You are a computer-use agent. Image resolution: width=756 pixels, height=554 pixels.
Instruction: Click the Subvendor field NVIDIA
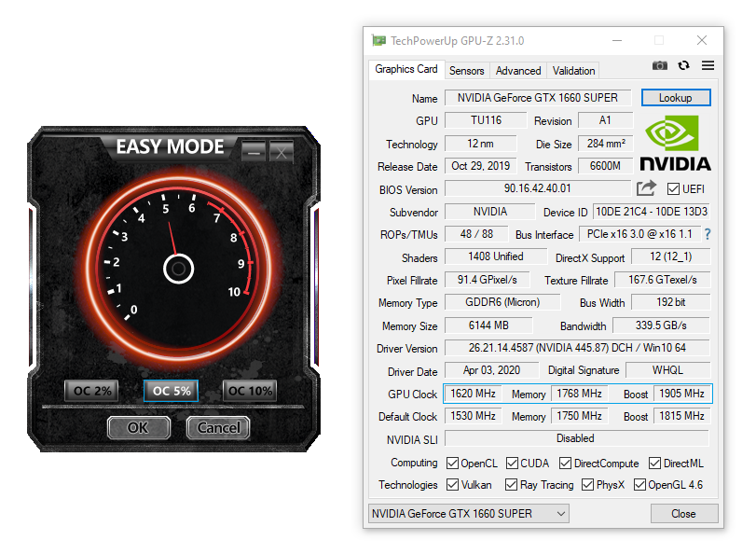click(x=489, y=212)
